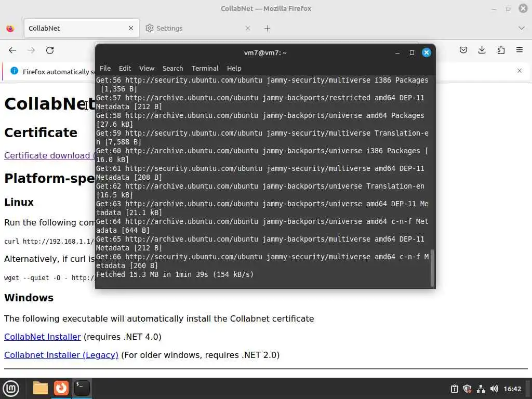Screen dimensions: 532x399
Task: Open Firefox hamburger application menu
Action: pos(520,50)
